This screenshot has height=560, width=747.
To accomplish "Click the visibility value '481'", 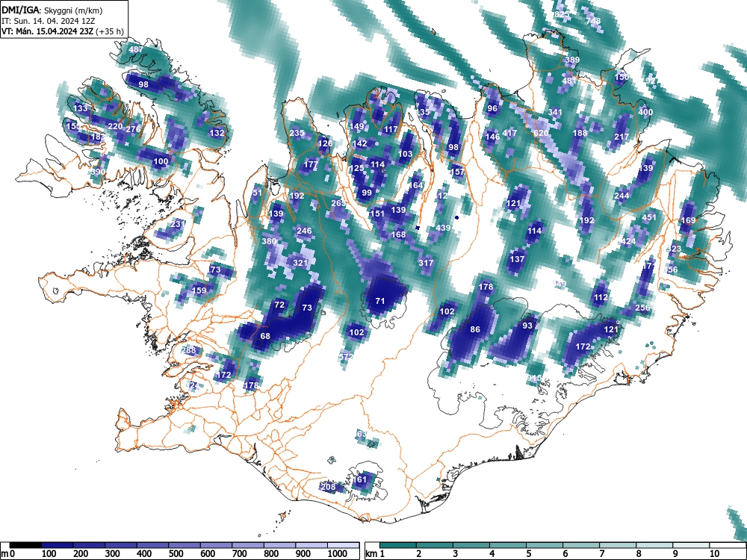I will click(x=568, y=81).
